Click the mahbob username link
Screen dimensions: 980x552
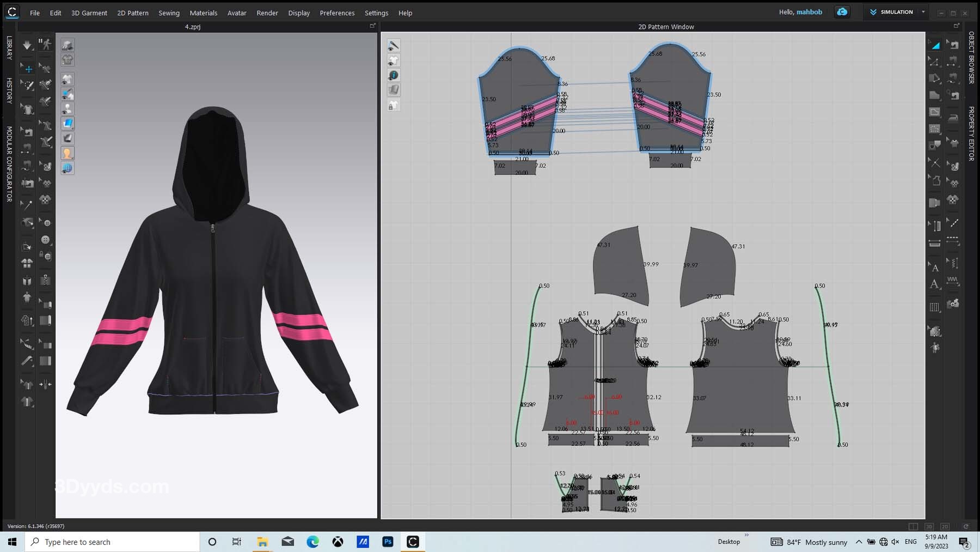[x=809, y=12]
